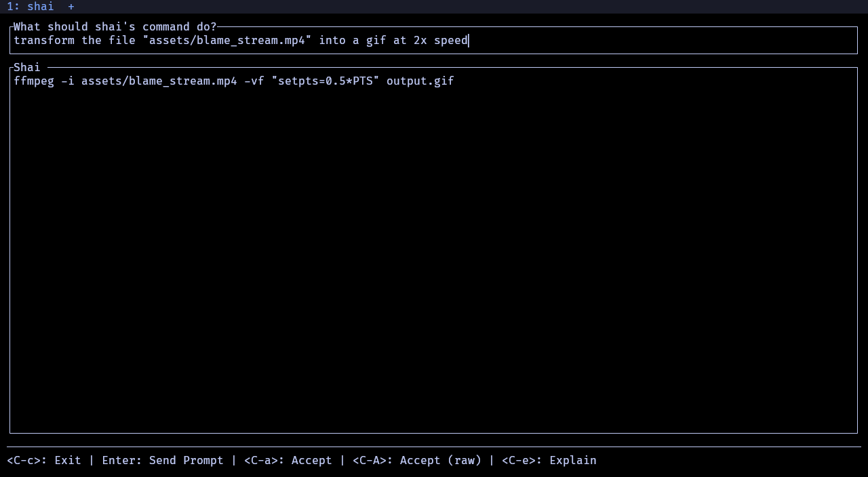868x477 pixels.
Task: Click "2x speed" at prompt end
Action: (x=441, y=41)
